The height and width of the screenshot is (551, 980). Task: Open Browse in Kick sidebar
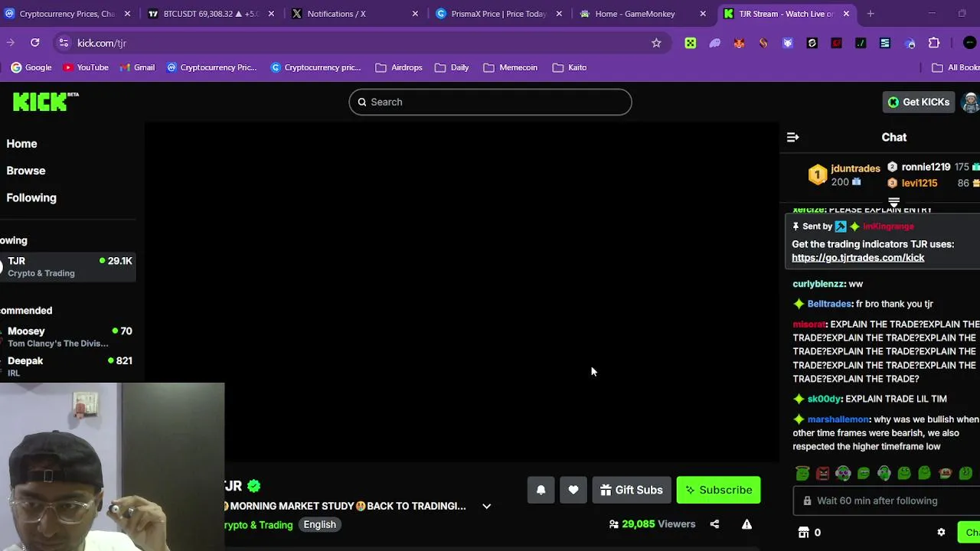(26, 171)
